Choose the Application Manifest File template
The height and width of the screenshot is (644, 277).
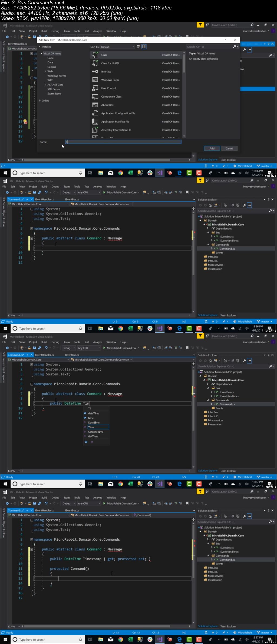click(137, 122)
